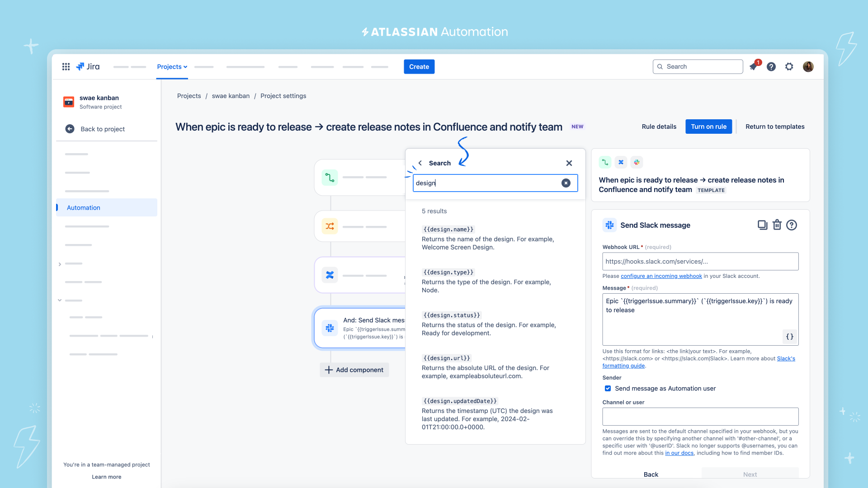Open the configure an incoming webhook link

(661, 276)
